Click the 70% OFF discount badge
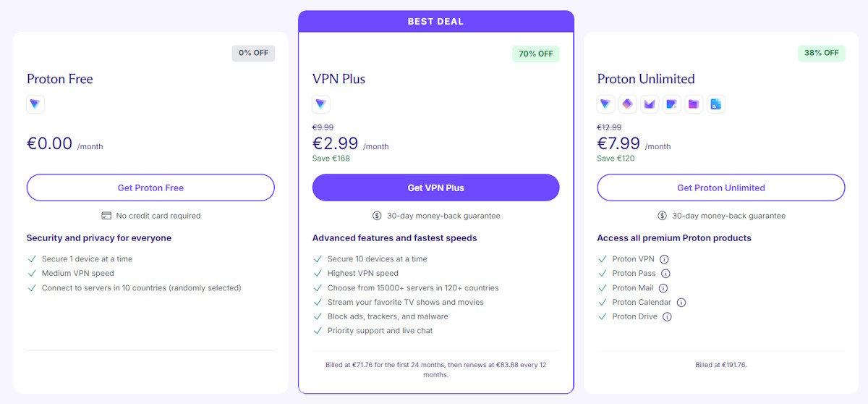Screen dimensions: 868x404 point(535,54)
